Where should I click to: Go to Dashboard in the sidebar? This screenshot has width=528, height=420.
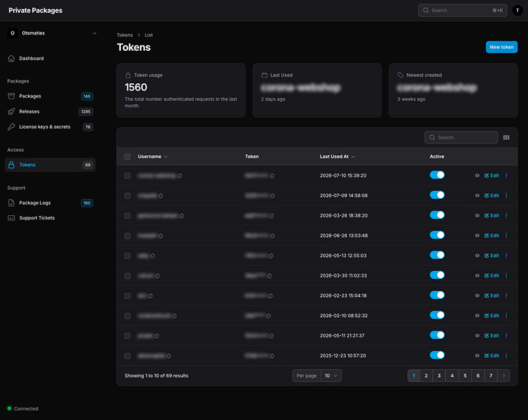click(x=50, y=58)
